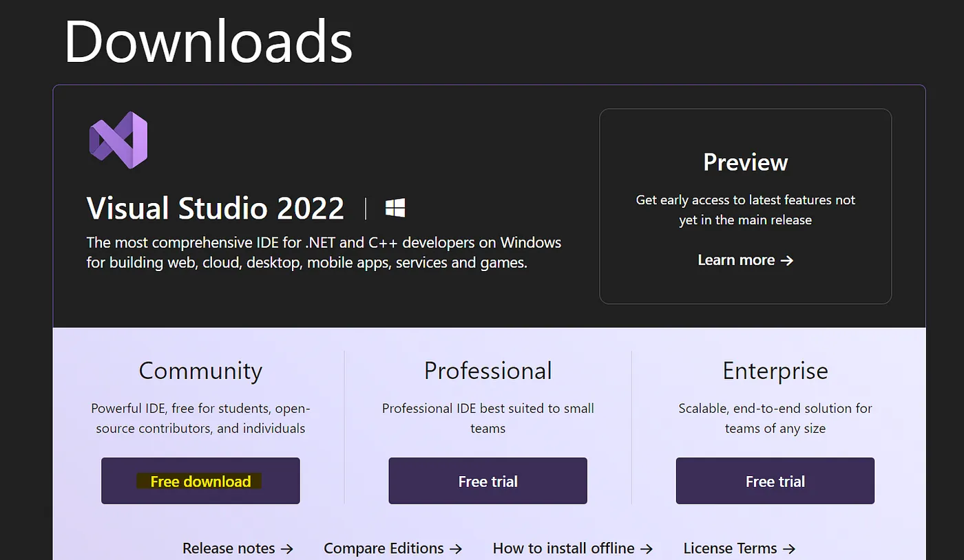Viewport: 964px width, 560px height.
Task: Open the Learn more link in Preview
Action: click(746, 260)
